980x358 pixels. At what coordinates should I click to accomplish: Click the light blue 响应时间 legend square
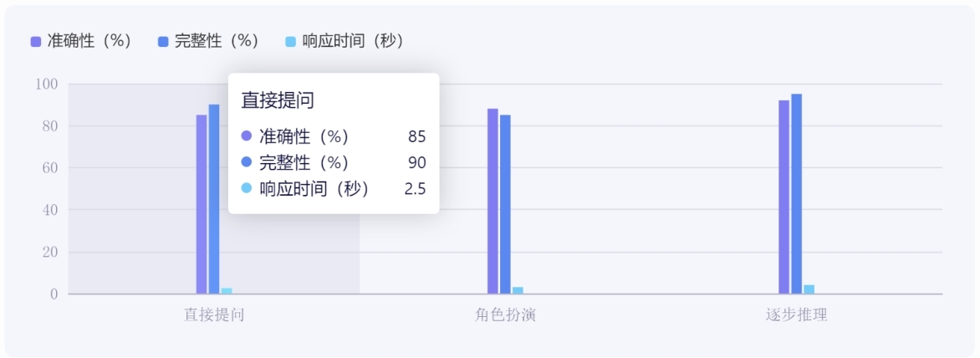(290, 42)
